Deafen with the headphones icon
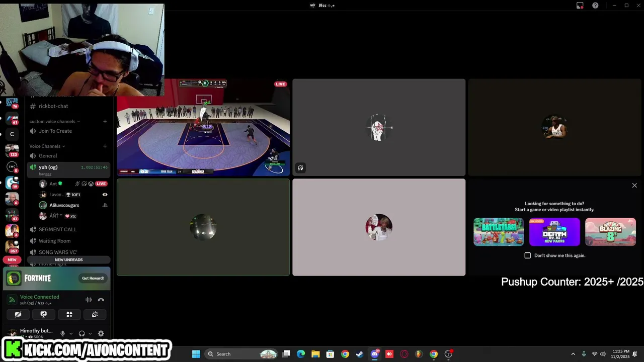 [82, 333]
